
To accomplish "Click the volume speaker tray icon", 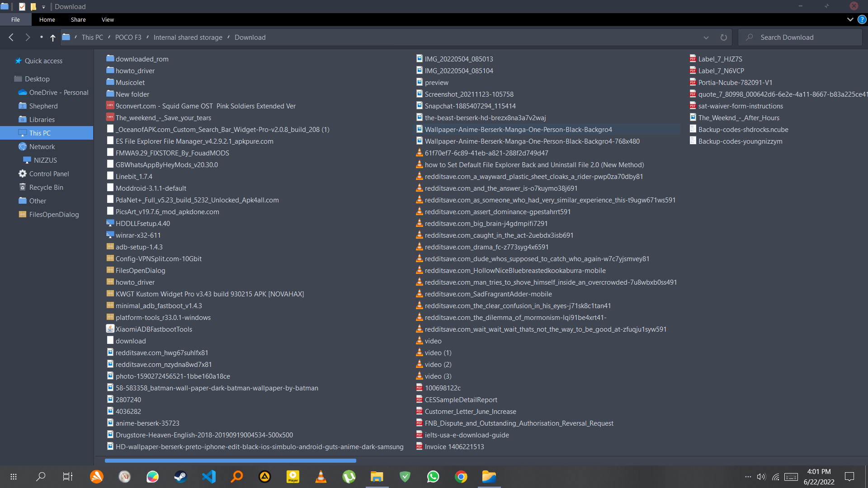I will tap(761, 477).
